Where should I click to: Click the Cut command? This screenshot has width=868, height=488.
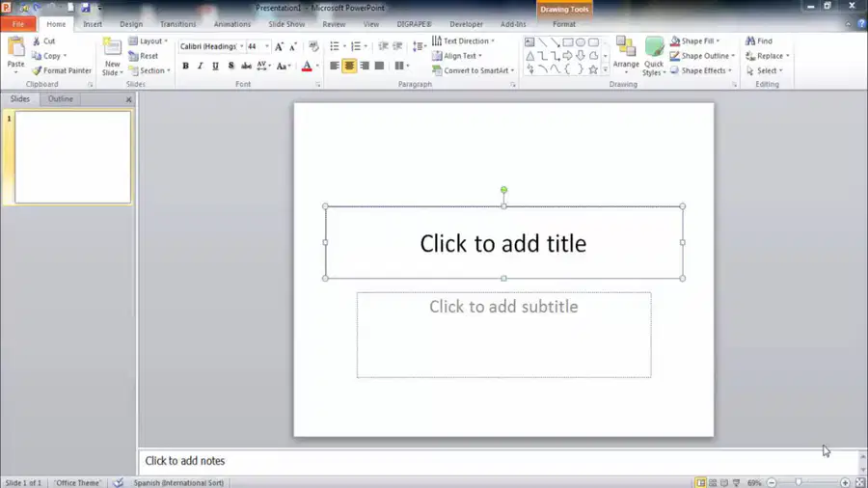click(x=43, y=41)
